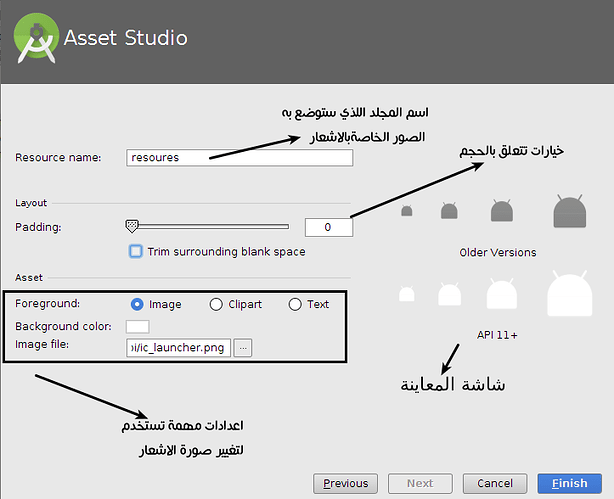Click the Padding value input box
Image resolution: width=614 pixels, height=499 pixels.
(329, 227)
